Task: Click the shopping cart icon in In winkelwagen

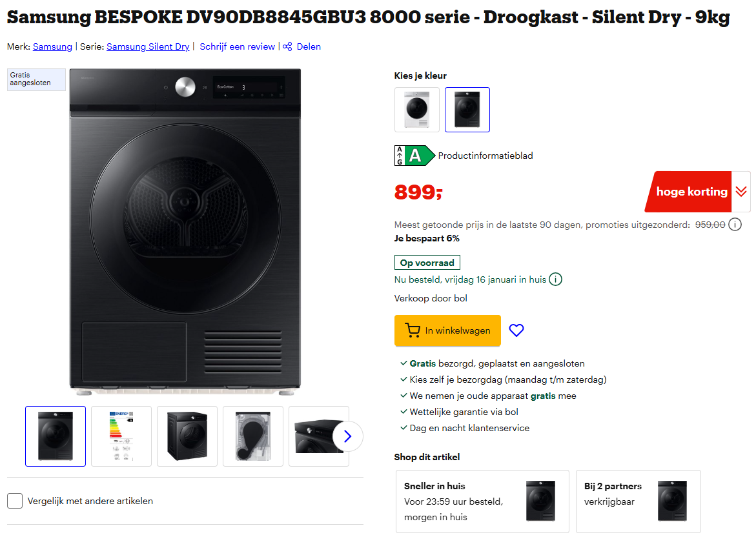Action: pyautogui.click(x=413, y=330)
